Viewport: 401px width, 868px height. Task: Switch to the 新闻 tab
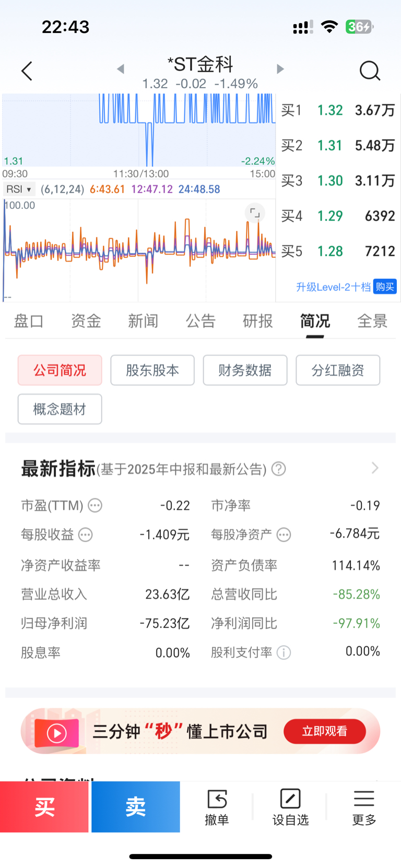(143, 321)
